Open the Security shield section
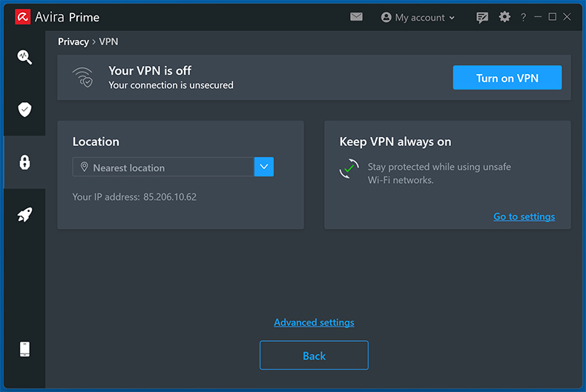The width and height of the screenshot is (586, 392). click(24, 110)
